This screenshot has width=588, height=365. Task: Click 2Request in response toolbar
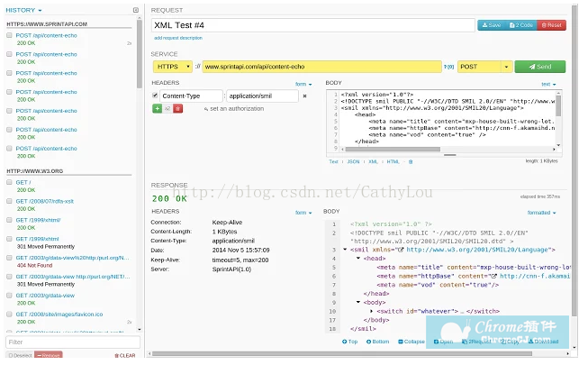476,342
